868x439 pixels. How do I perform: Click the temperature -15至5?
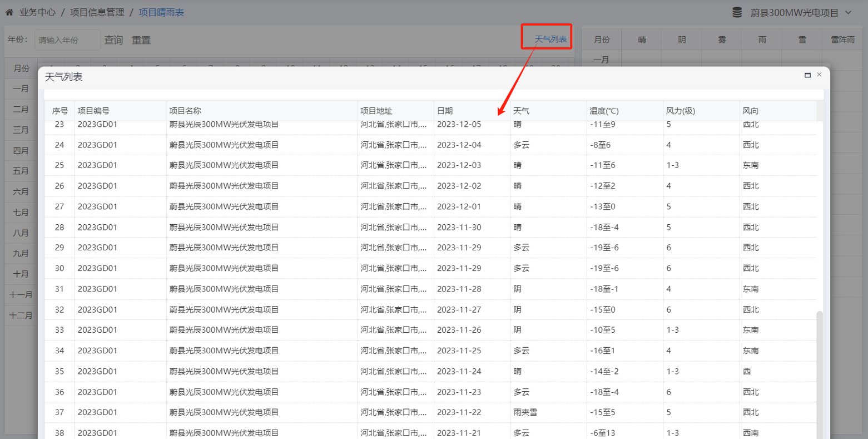coord(603,412)
